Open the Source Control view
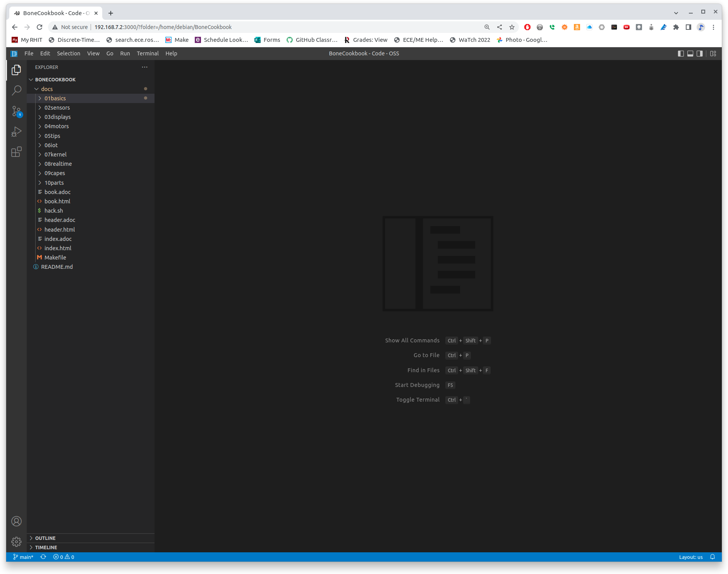 coord(16,112)
